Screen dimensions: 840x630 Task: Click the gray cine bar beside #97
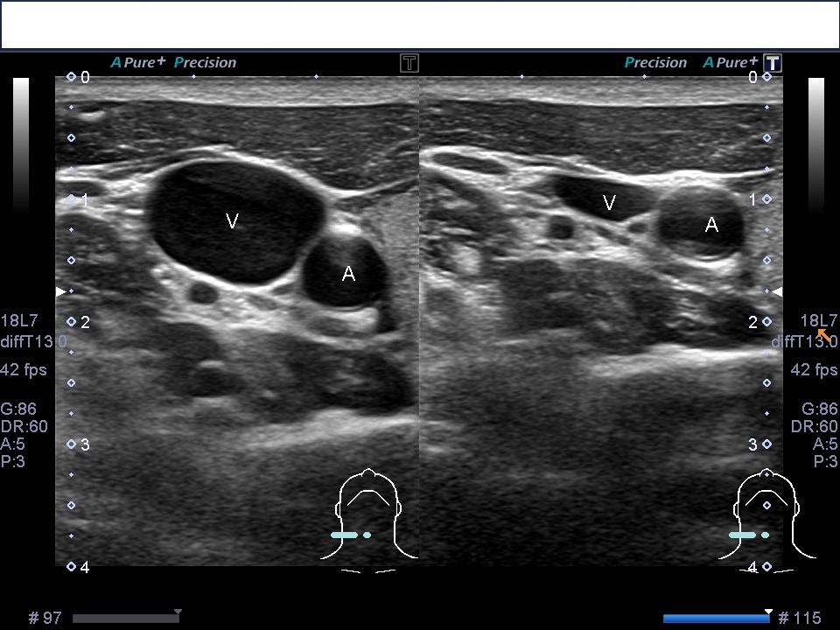pyautogui.click(x=125, y=619)
